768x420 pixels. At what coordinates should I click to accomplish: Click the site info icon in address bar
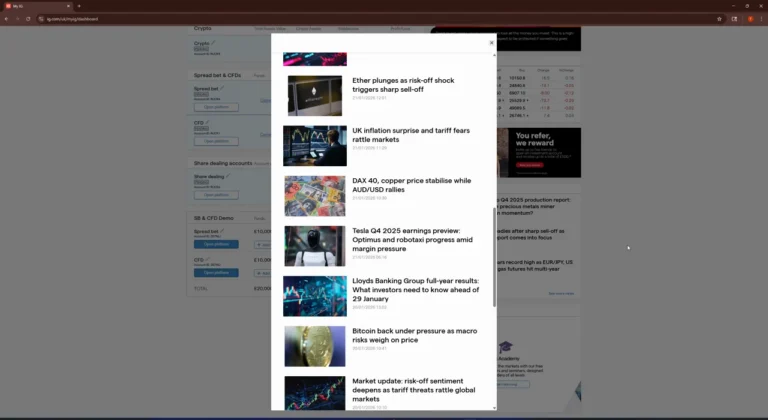[x=42, y=19]
